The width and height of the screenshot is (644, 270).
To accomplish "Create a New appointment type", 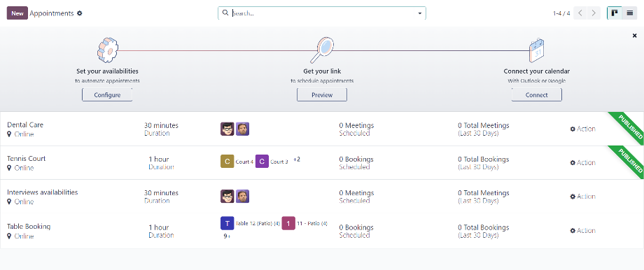I will [x=17, y=13].
